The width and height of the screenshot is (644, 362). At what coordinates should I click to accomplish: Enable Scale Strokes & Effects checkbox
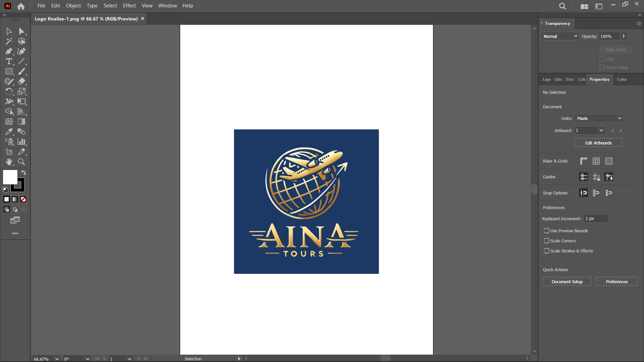[546, 251]
